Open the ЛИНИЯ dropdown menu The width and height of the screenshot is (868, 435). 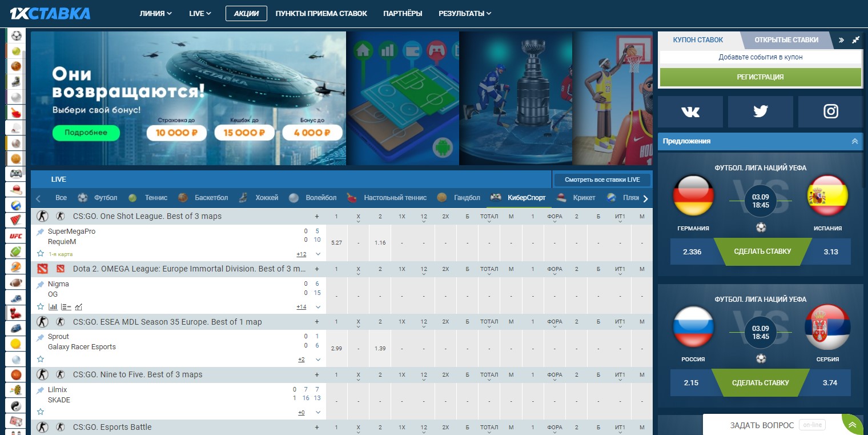(x=155, y=13)
